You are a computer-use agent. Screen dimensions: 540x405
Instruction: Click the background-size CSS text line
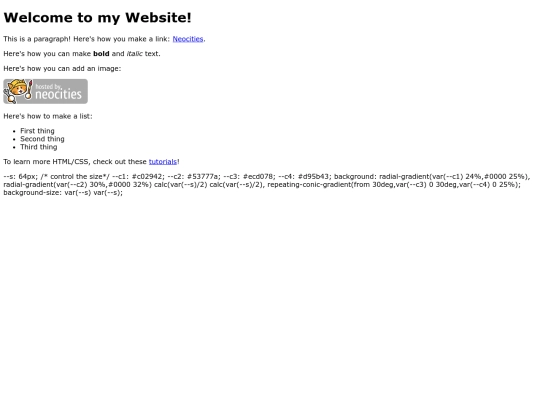click(x=63, y=193)
